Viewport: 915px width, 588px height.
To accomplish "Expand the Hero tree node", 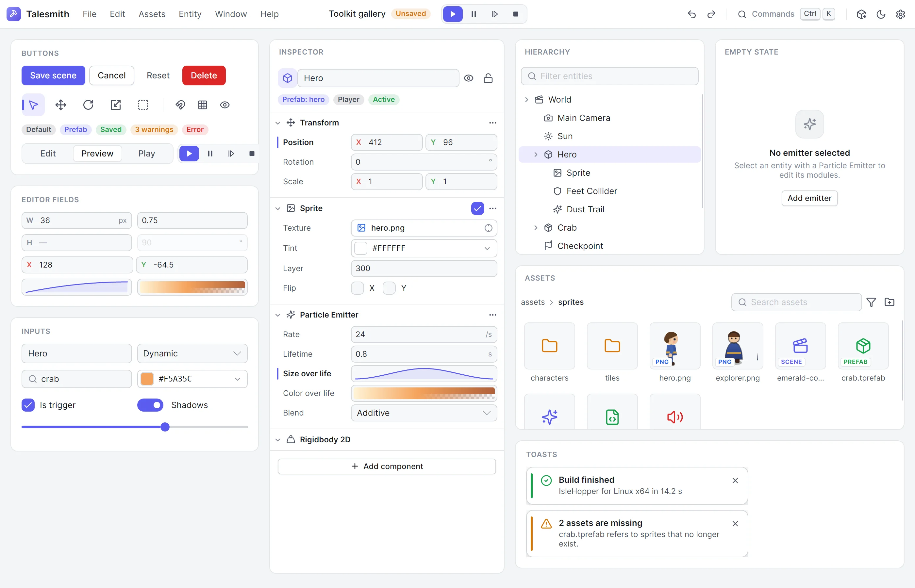I will point(535,155).
